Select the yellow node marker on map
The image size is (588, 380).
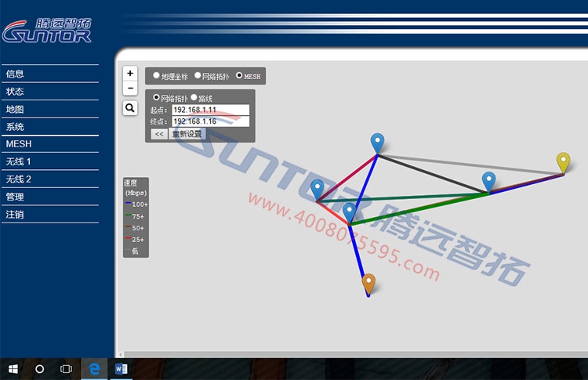563,161
